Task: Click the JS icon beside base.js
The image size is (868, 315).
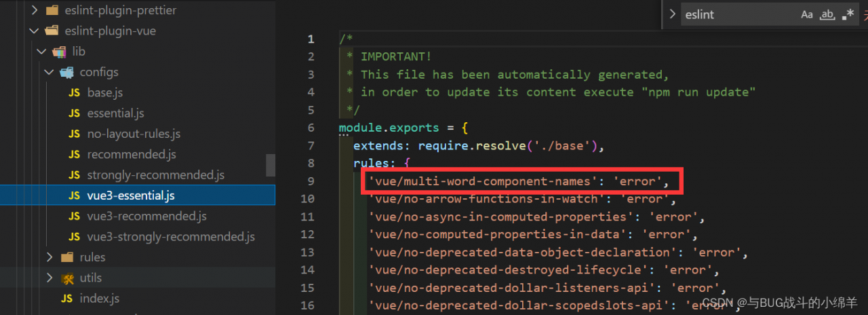Action: tap(74, 93)
